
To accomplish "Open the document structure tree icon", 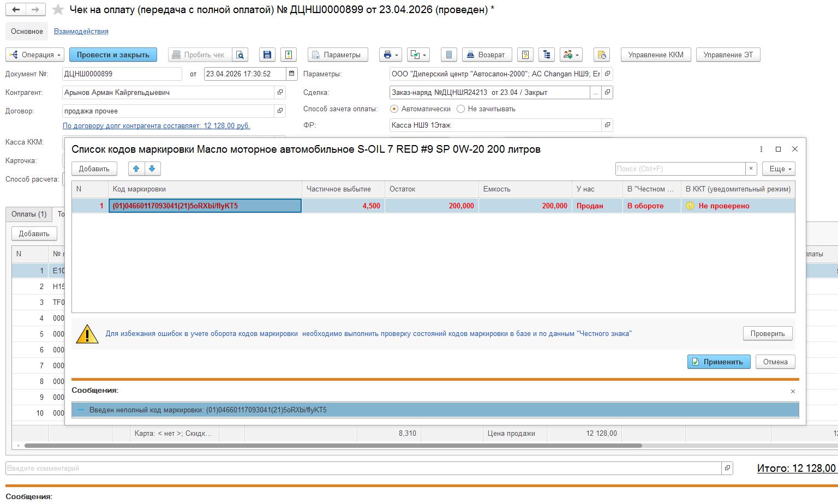I will [x=546, y=55].
